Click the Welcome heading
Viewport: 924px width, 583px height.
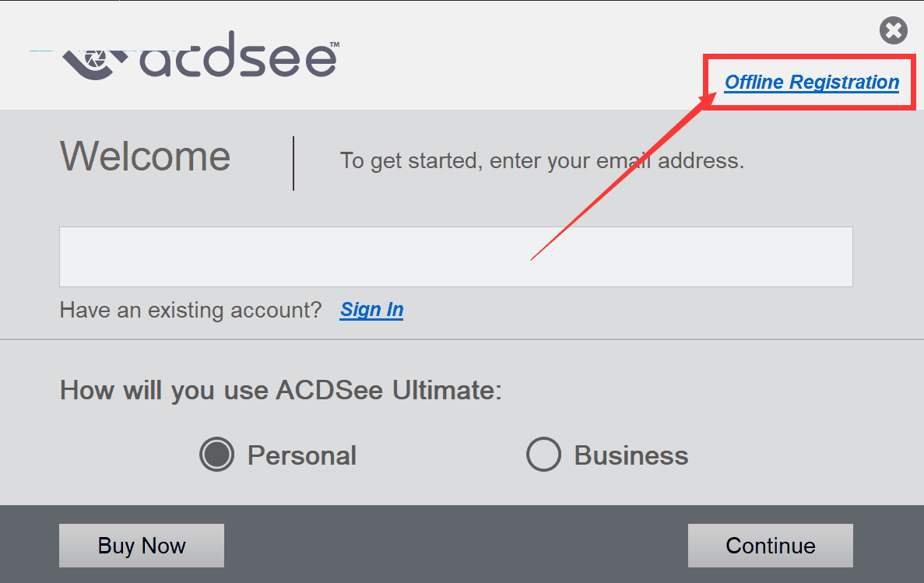(146, 156)
